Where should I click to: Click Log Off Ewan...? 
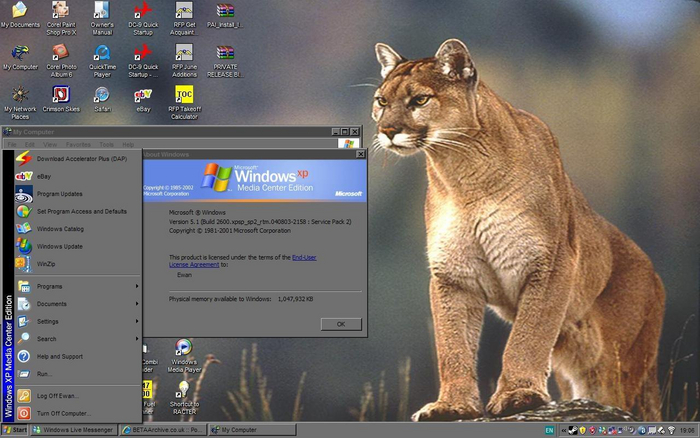pyautogui.click(x=78, y=396)
